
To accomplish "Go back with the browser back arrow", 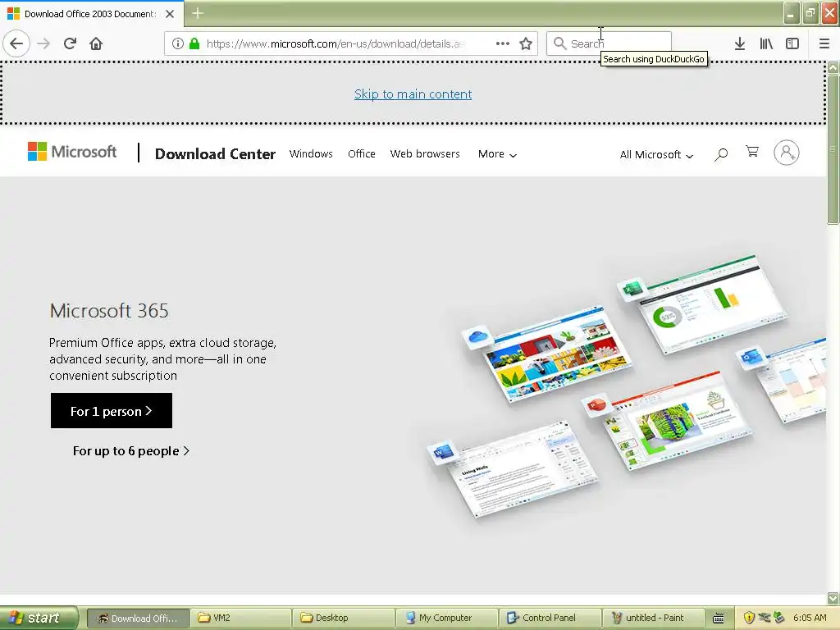I will (x=16, y=43).
